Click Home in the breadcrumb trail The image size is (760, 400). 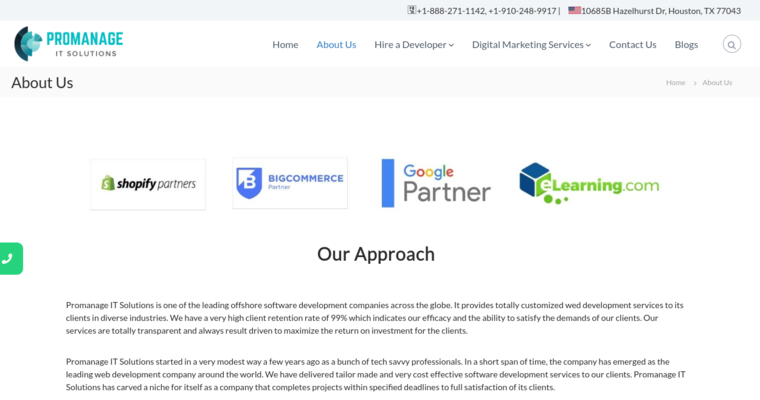tap(675, 83)
